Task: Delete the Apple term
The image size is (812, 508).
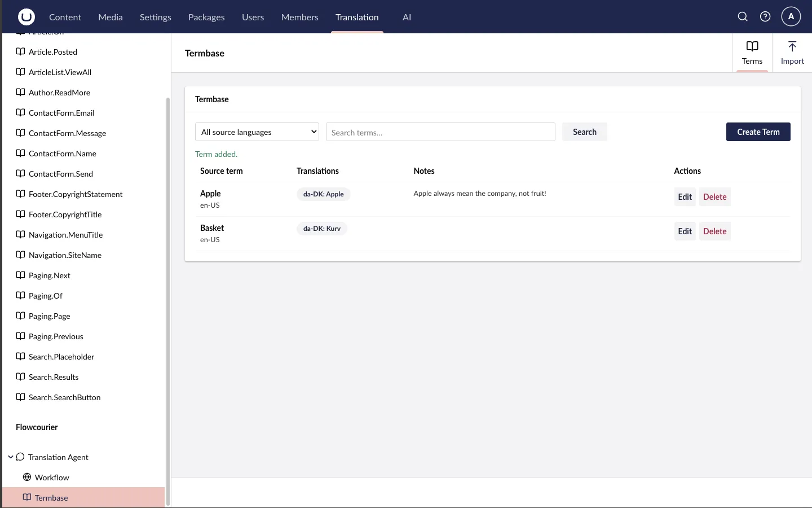Action: (x=715, y=197)
